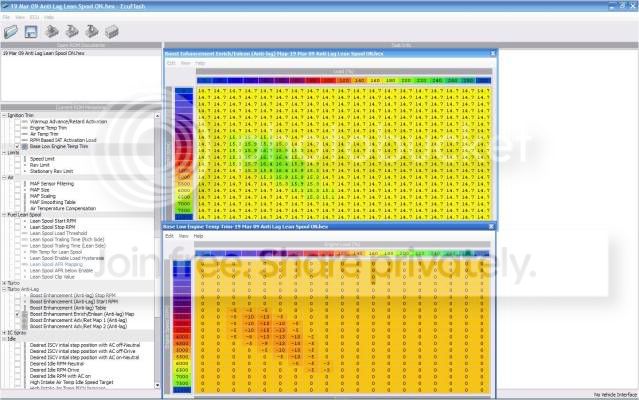Collapse the Ignition Trim tree group
Viewport: 639px width, 400px height.
point(4,116)
